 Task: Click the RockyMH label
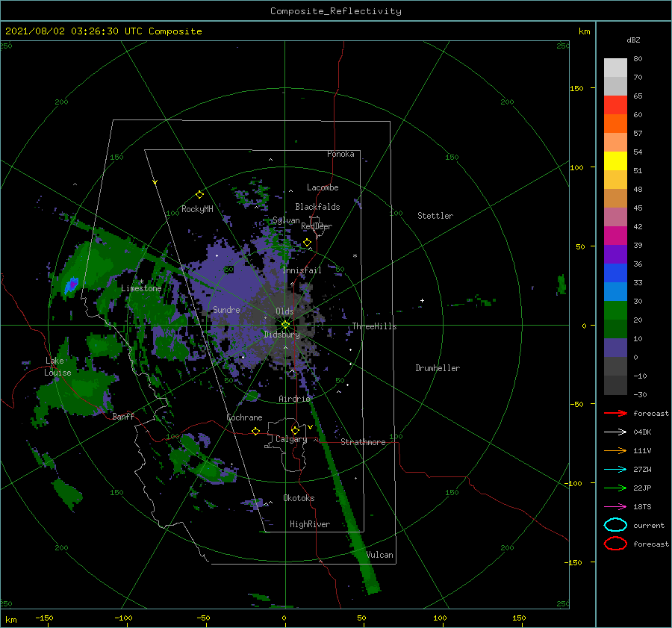197,209
